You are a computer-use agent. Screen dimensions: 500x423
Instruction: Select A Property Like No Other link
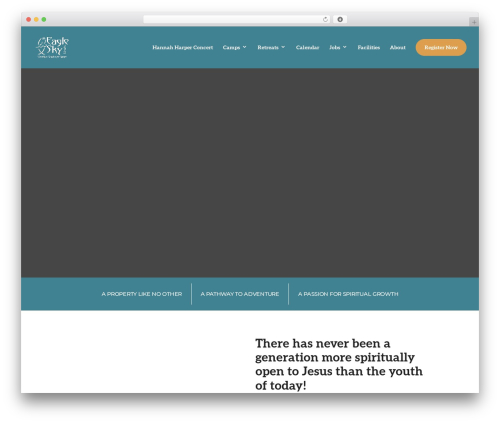point(142,294)
